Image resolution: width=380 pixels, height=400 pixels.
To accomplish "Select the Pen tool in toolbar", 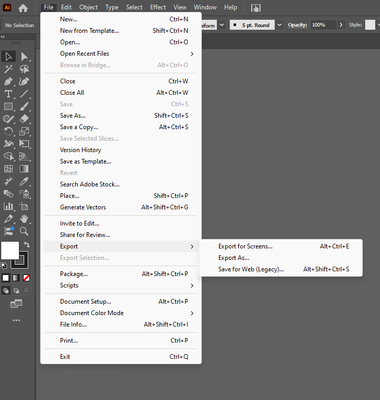I will [8, 82].
